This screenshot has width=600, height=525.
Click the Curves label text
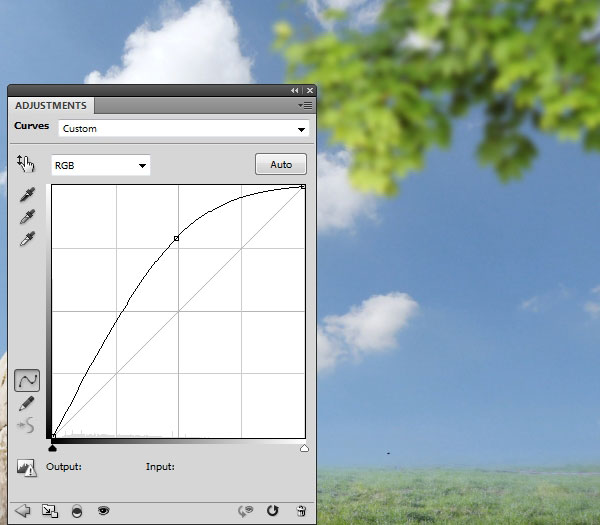31,126
